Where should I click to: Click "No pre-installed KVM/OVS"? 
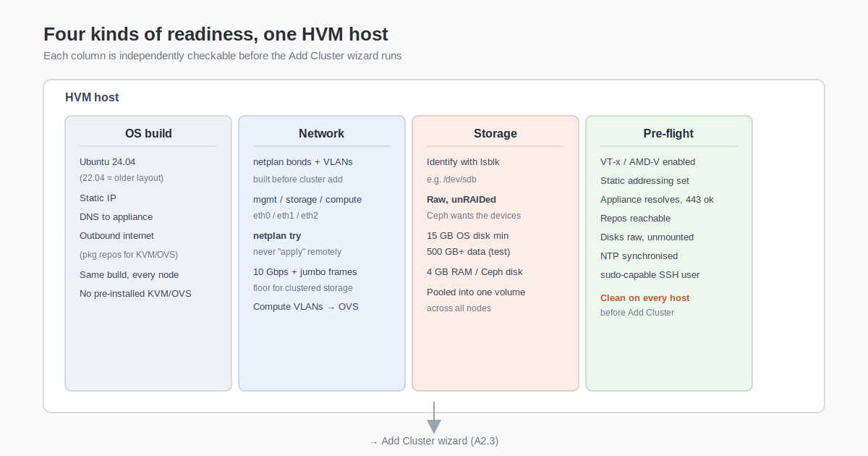coord(135,294)
